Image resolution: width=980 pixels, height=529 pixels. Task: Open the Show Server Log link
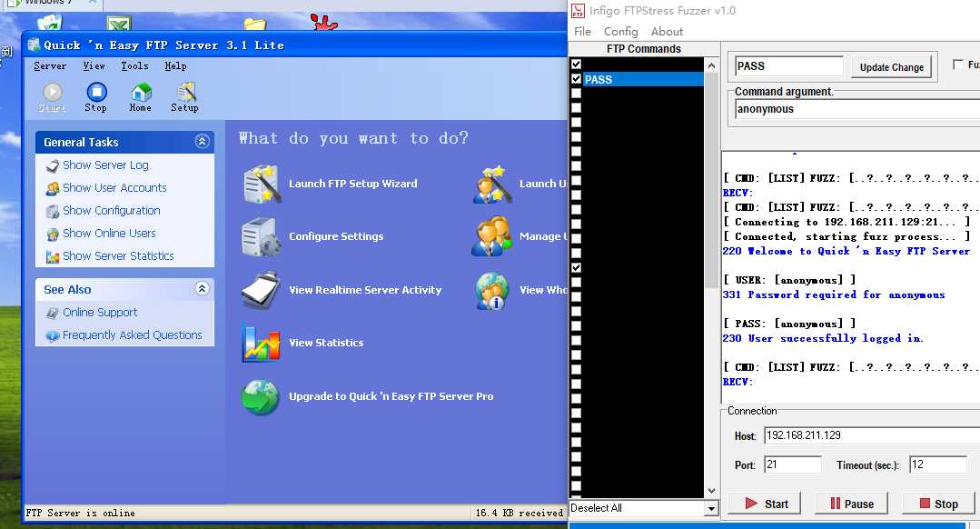105,165
